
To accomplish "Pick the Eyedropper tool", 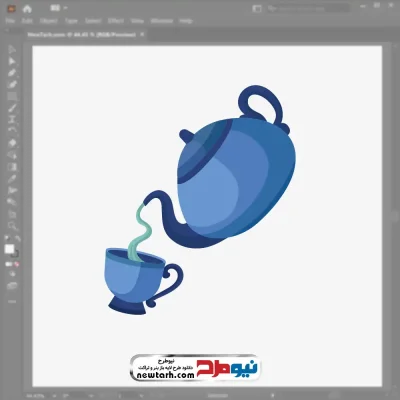I will pos(12,179).
